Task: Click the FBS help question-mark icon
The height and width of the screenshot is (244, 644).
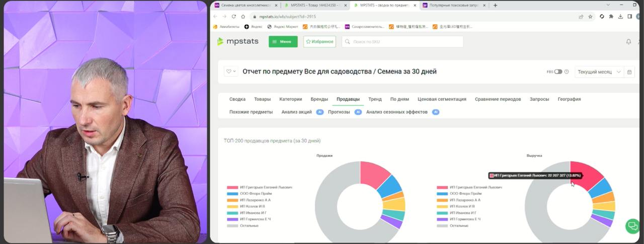Action: pyautogui.click(x=567, y=72)
